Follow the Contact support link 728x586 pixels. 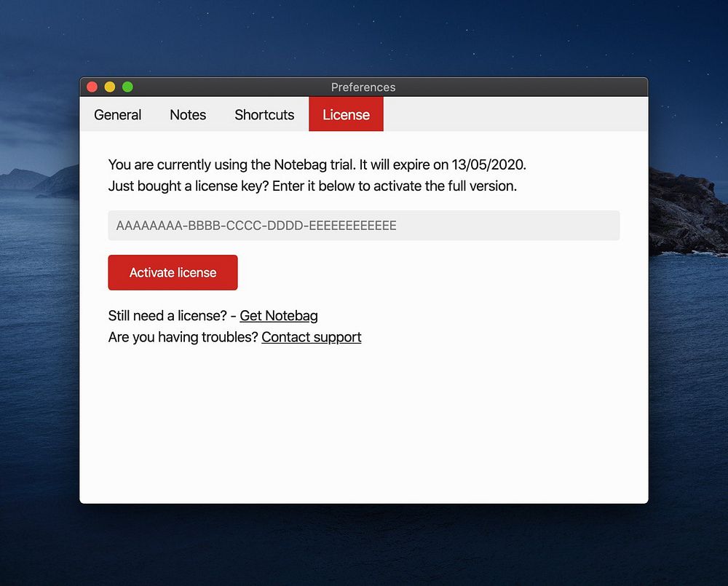coord(311,337)
